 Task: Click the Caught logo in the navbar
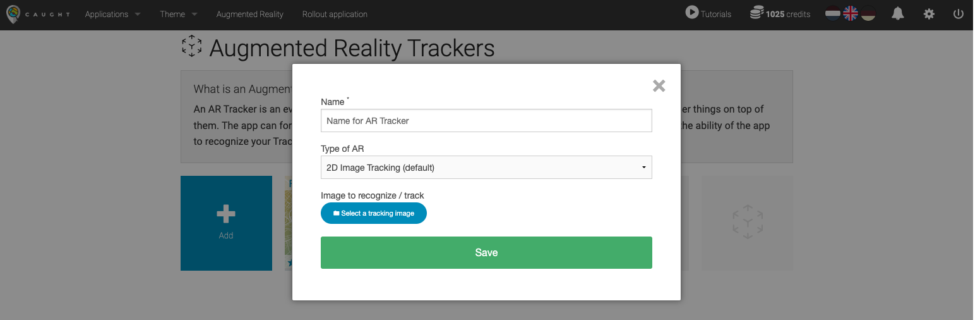[38, 14]
